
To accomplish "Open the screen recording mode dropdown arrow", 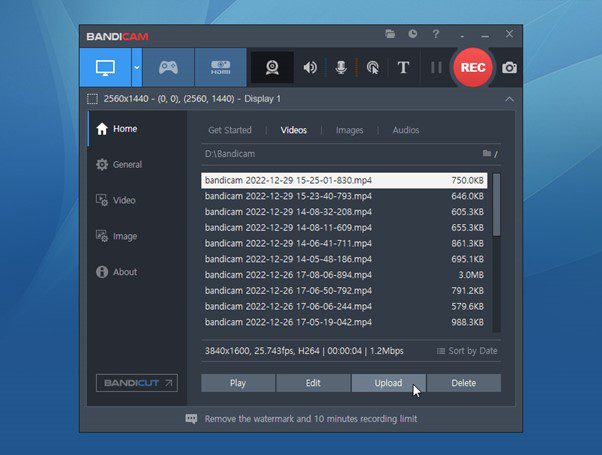I will (137, 68).
